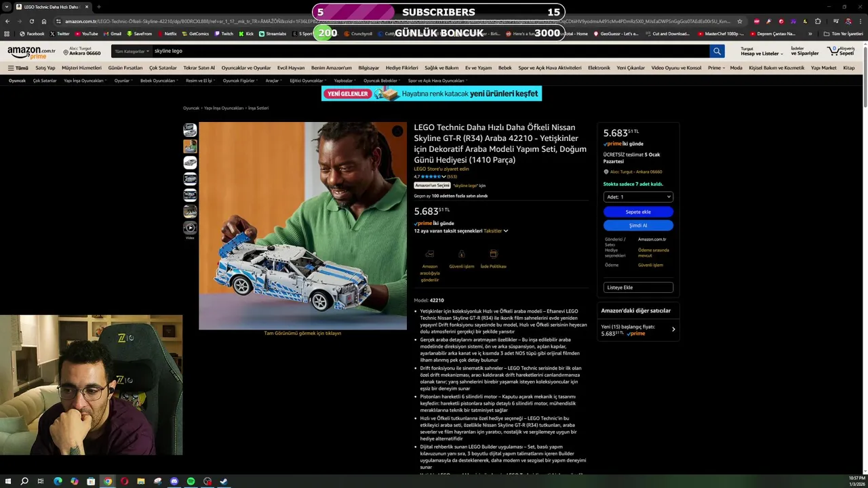The height and width of the screenshot is (488, 868).
Task: Expand the Oyunlar submenu
Action: point(123,81)
